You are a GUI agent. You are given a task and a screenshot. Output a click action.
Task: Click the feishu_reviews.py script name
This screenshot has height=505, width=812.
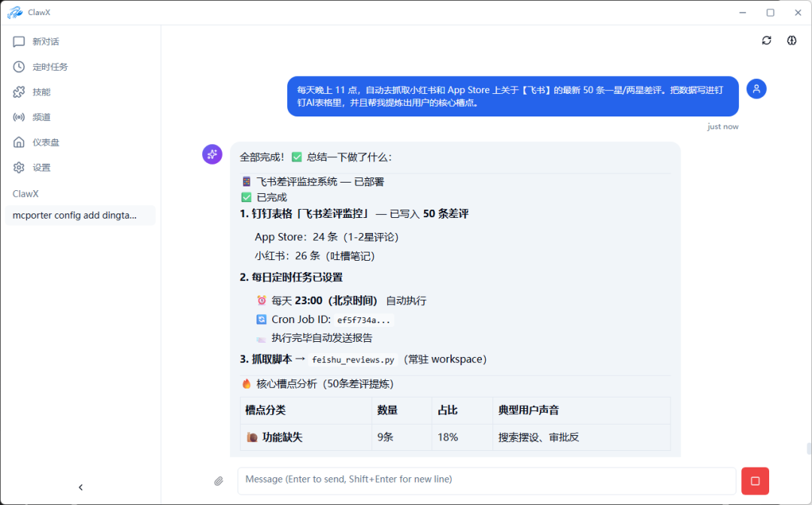pyautogui.click(x=353, y=359)
